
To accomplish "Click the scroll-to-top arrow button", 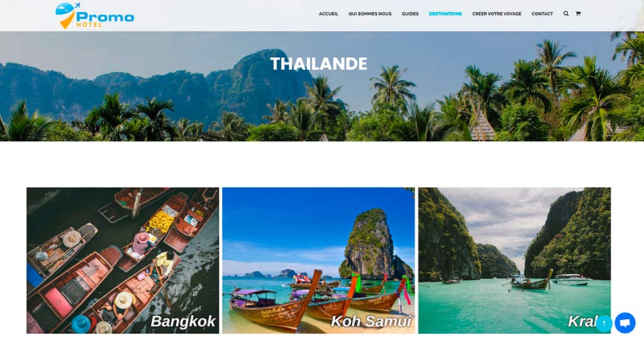I will click(604, 323).
